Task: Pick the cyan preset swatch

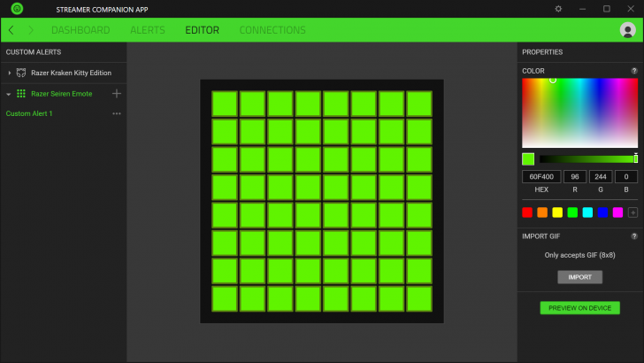Action: pyautogui.click(x=587, y=212)
